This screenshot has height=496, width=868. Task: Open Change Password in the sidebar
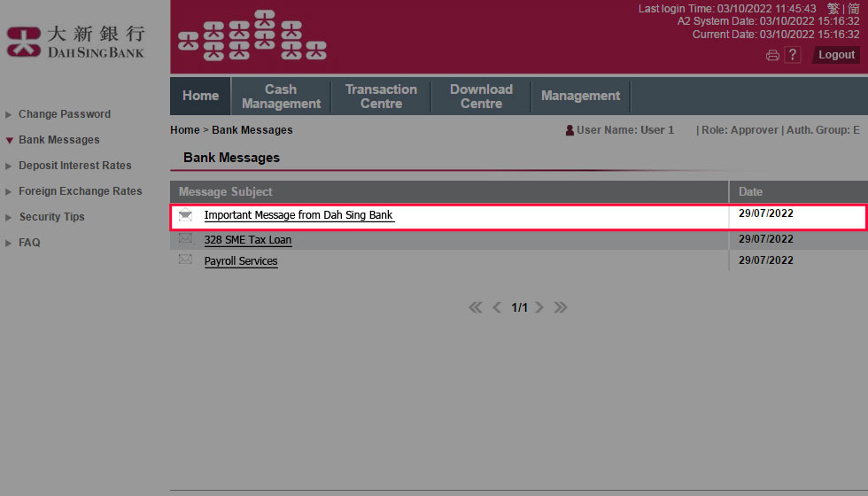pyautogui.click(x=65, y=114)
